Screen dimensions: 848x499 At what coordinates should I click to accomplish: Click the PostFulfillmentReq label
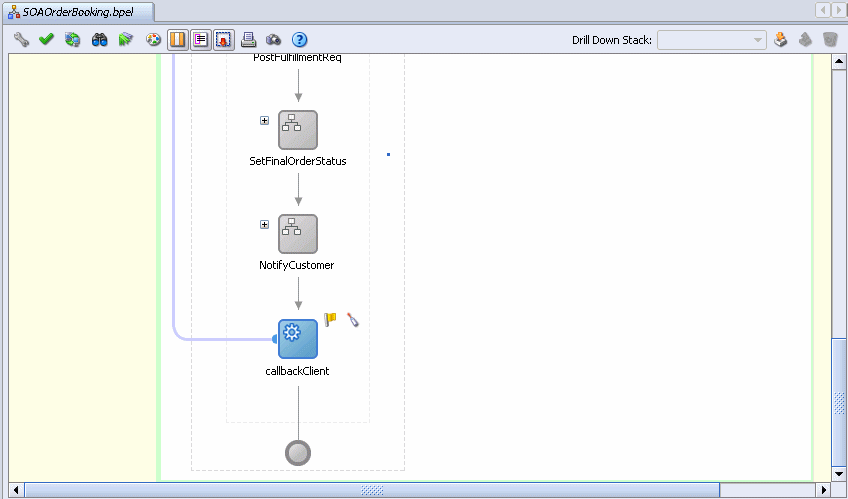297,57
